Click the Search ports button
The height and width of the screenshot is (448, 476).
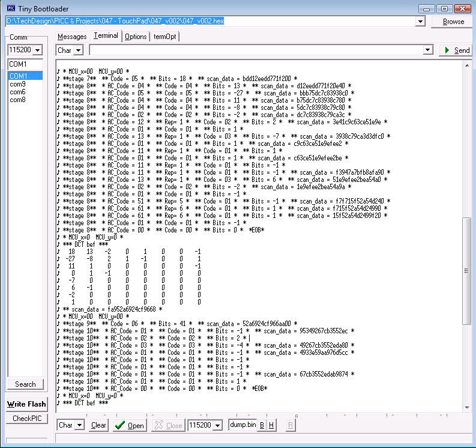click(x=25, y=384)
